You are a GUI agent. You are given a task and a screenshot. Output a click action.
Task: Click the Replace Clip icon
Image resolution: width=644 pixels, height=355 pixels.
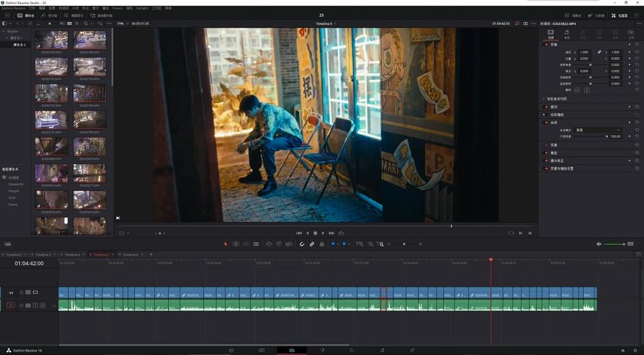tap(289, 244)
